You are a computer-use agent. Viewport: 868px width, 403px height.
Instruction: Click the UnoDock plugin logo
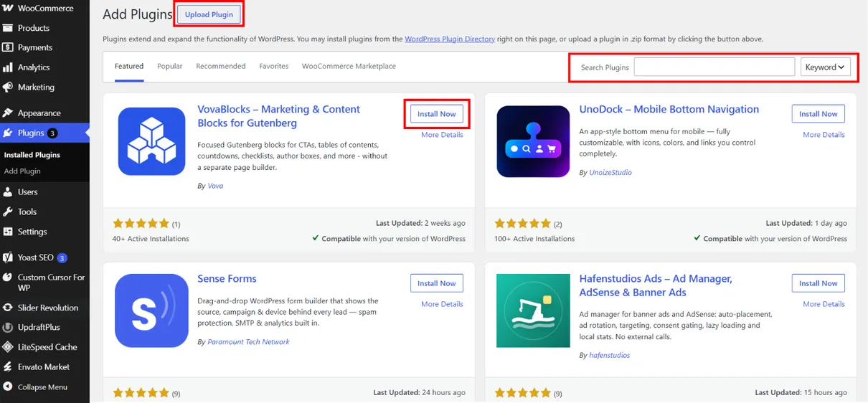[x=533, y=141]
